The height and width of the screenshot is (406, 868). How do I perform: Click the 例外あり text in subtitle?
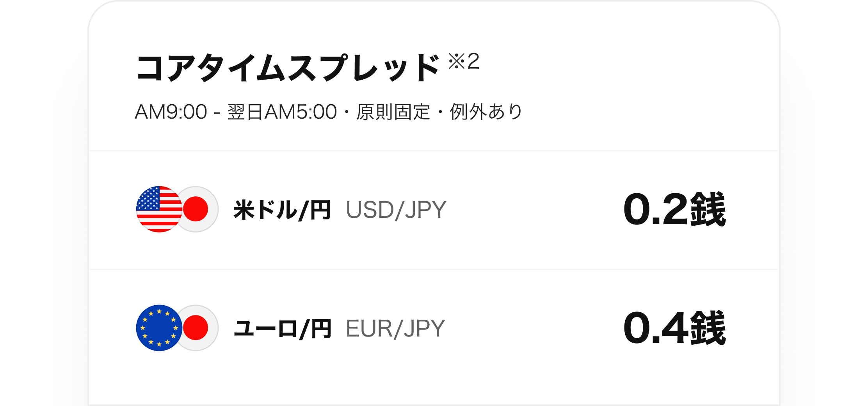tap(486, 112)
